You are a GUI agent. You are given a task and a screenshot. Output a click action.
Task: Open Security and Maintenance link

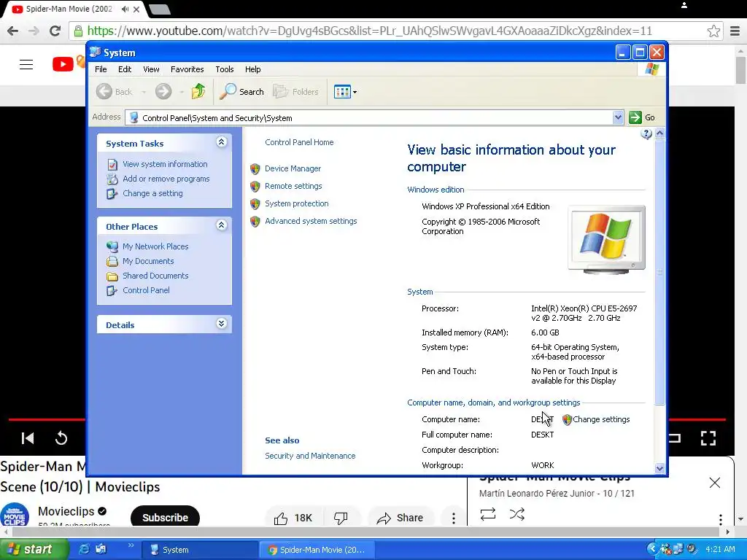coord(310,456)
